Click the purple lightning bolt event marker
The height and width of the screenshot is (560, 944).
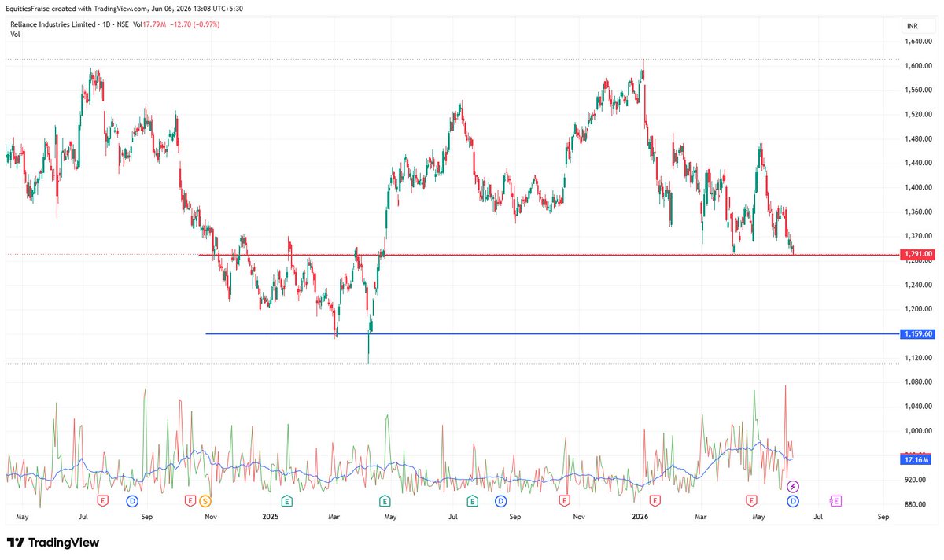coord(793,487)
